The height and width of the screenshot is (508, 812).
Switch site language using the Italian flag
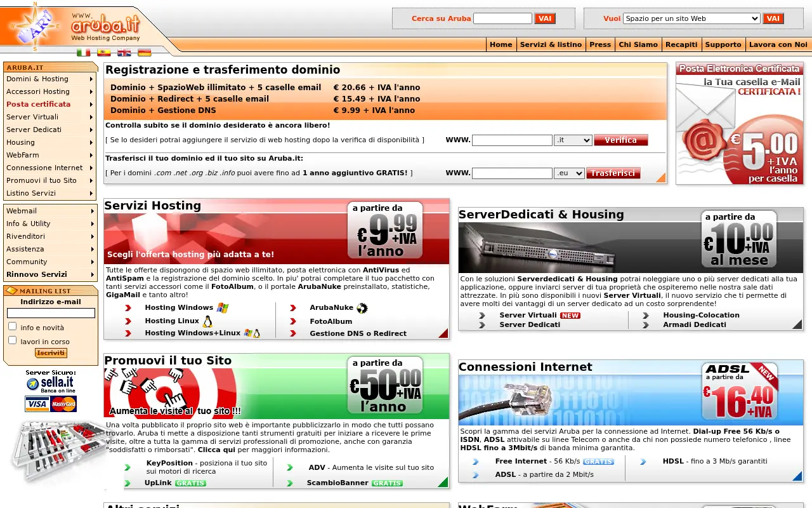83,53
